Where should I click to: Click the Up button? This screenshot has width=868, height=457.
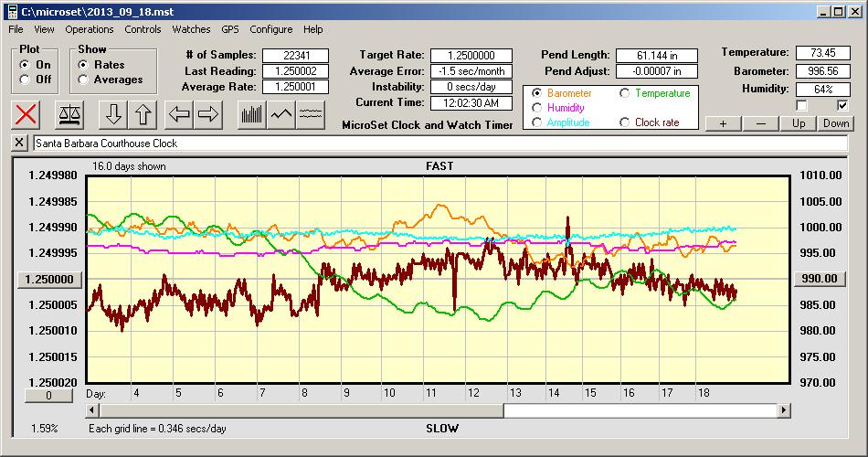pyautogui.click(x=799, y=123)
